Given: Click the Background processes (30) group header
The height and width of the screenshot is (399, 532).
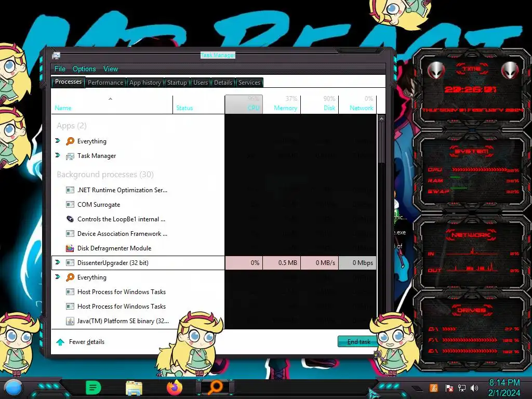Looking at the screenshot, I should tap(105, 175).
